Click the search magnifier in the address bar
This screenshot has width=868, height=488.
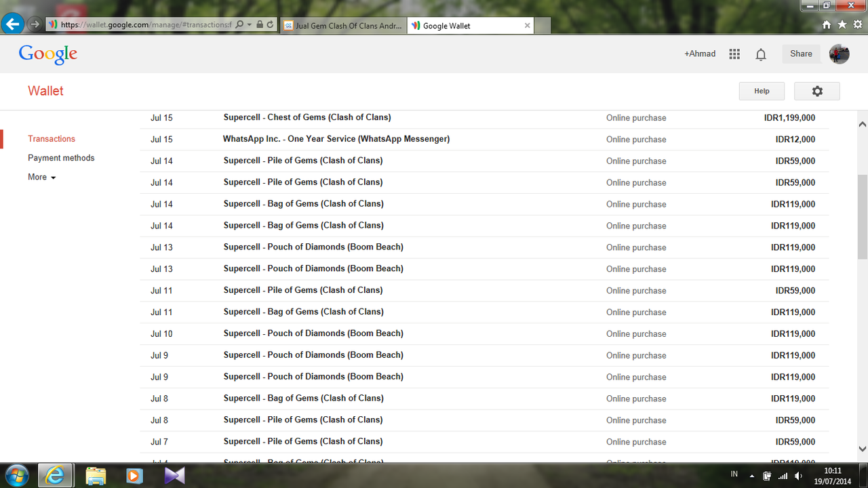pos(239,24)
